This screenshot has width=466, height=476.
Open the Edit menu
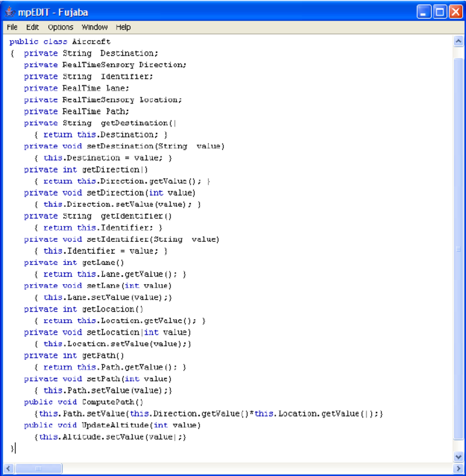(x=32, y=27)
